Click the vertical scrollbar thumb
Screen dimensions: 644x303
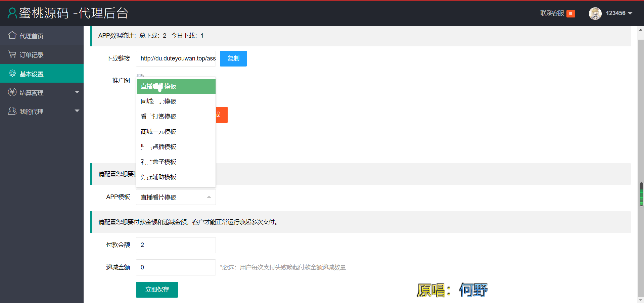click(641, 194)
